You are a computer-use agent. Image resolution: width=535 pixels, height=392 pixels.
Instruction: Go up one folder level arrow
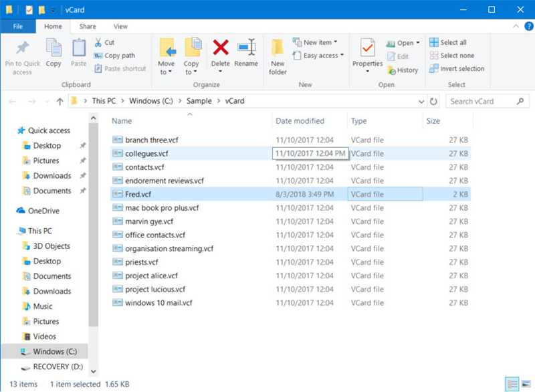(x=60, y=101)
